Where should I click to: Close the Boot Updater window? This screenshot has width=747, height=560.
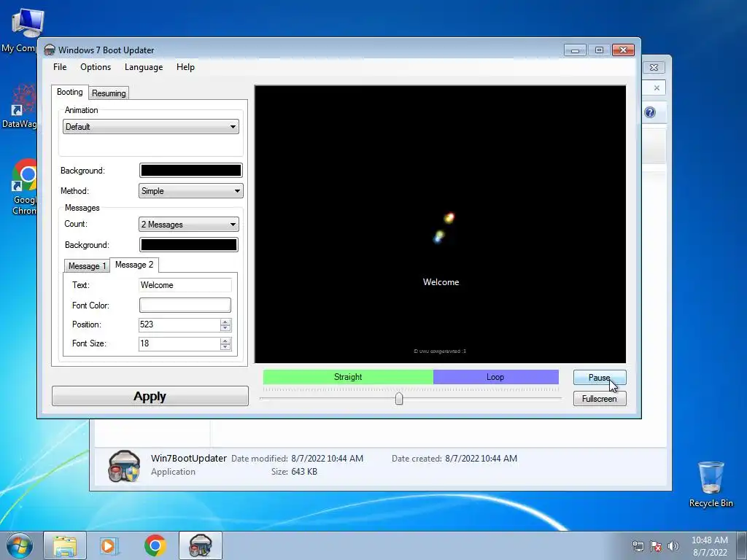(x=623, y=50)
